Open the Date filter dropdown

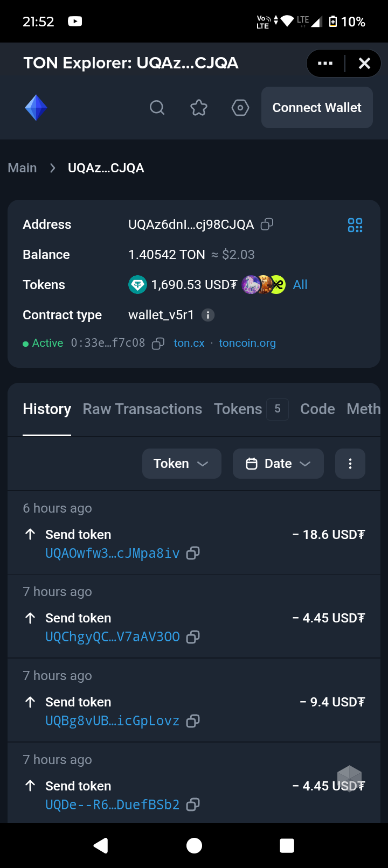[278, 464]
